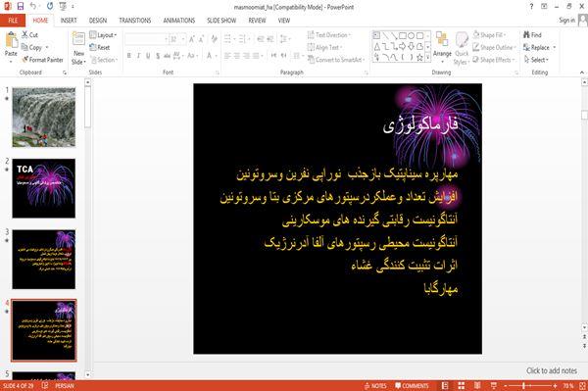Image resolution: width=588 pixels, height=391 pixels.
Task: Switch to Reading View in status bar
Action: coord(477,385)
